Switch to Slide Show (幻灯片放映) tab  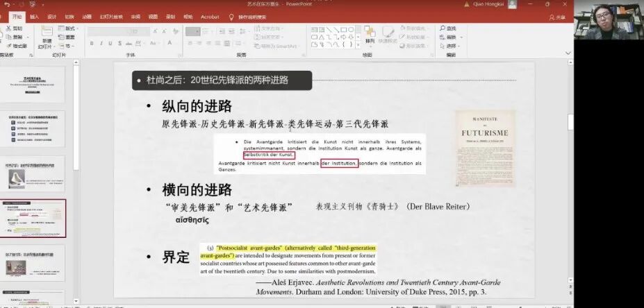(111, 17)
